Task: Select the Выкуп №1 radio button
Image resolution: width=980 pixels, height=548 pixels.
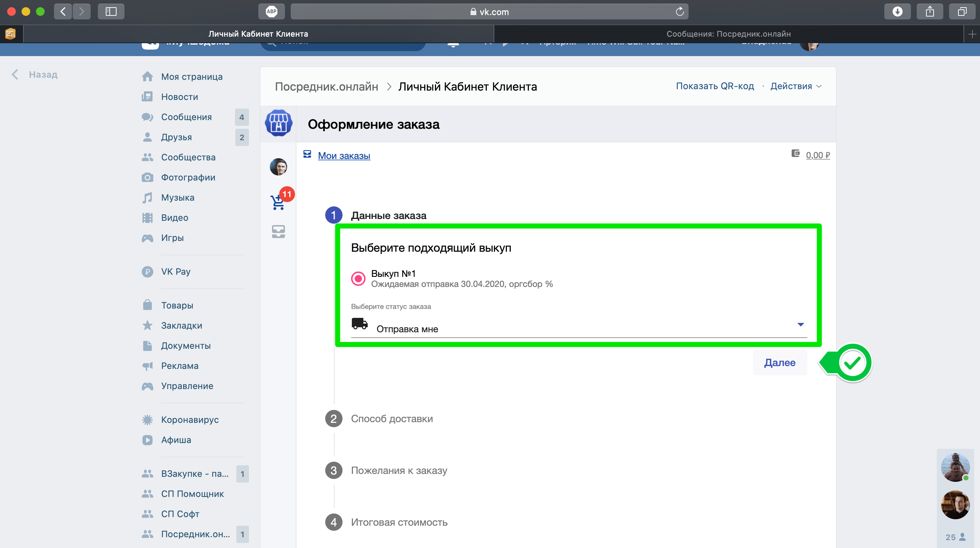Action: 358,279
